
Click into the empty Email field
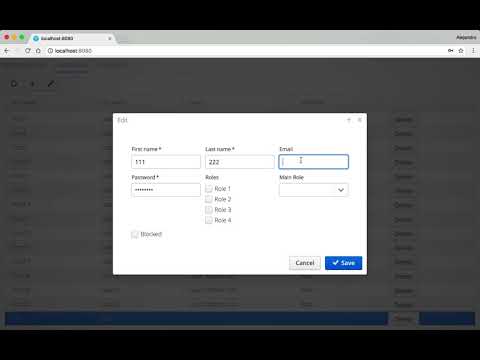pos(314,162)
